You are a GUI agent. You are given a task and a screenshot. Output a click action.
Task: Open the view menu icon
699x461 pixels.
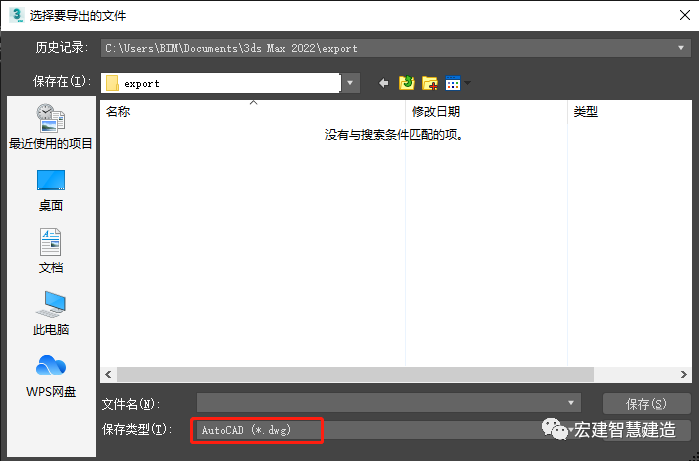point(452,83)
